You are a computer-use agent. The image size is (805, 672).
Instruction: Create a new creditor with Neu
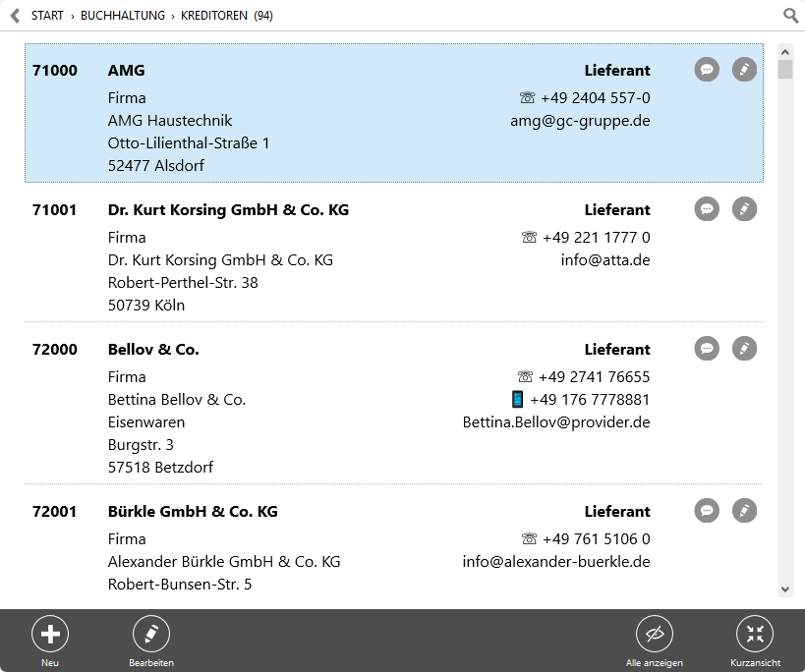coord(50,642)
